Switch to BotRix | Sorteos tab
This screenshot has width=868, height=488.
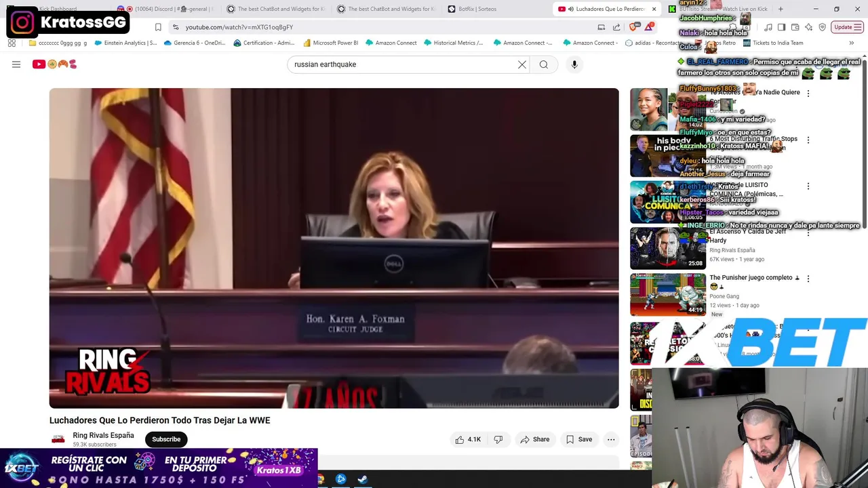tap(498, 9)
